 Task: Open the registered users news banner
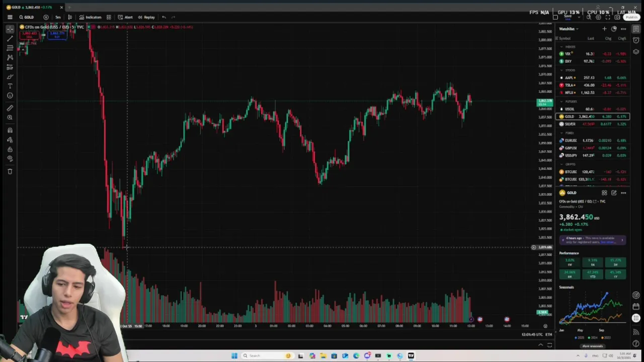tap(592, 240)
